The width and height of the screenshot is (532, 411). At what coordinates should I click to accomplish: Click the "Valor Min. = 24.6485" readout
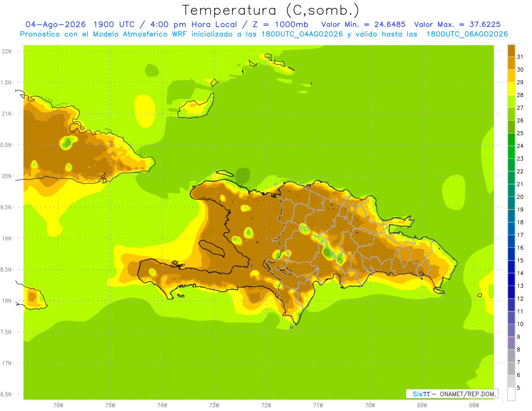364,24
